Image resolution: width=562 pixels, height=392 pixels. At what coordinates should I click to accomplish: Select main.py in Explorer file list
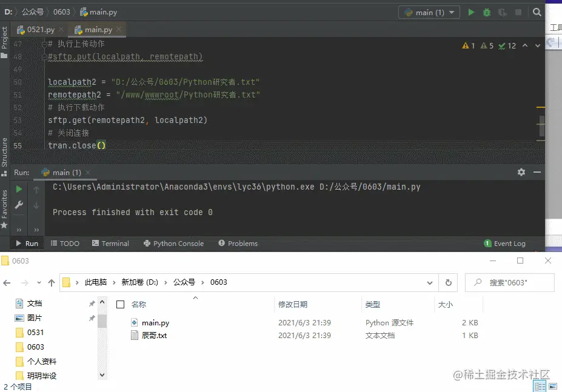155,323
